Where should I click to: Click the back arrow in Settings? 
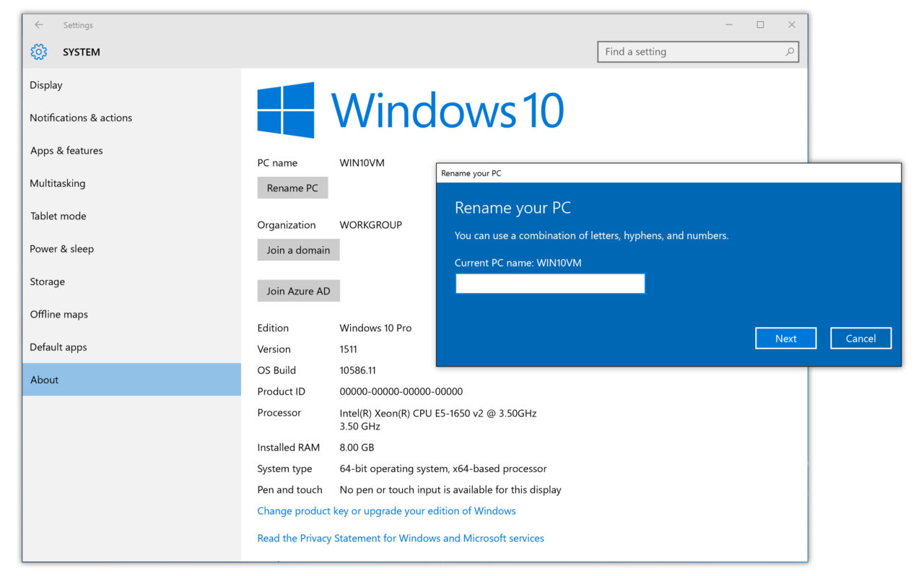39,25
